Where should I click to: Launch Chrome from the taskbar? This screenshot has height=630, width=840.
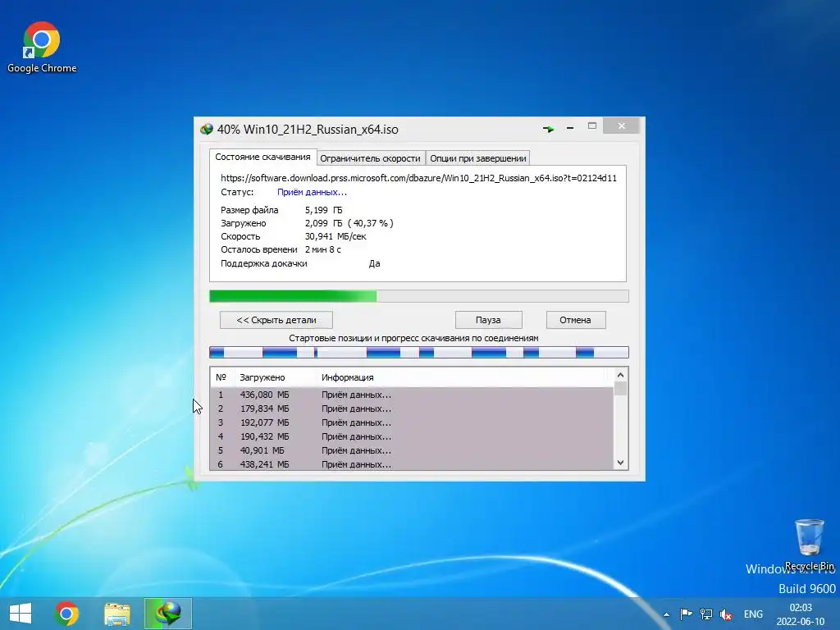point(66,614)
